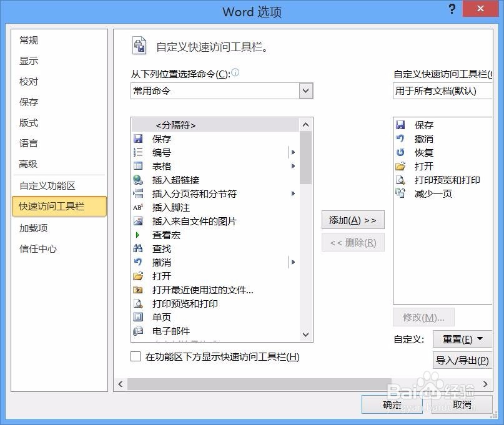Select 插入超链接 text in commands list
Viewport: 504px width, 425px height.
pos(176,180)
